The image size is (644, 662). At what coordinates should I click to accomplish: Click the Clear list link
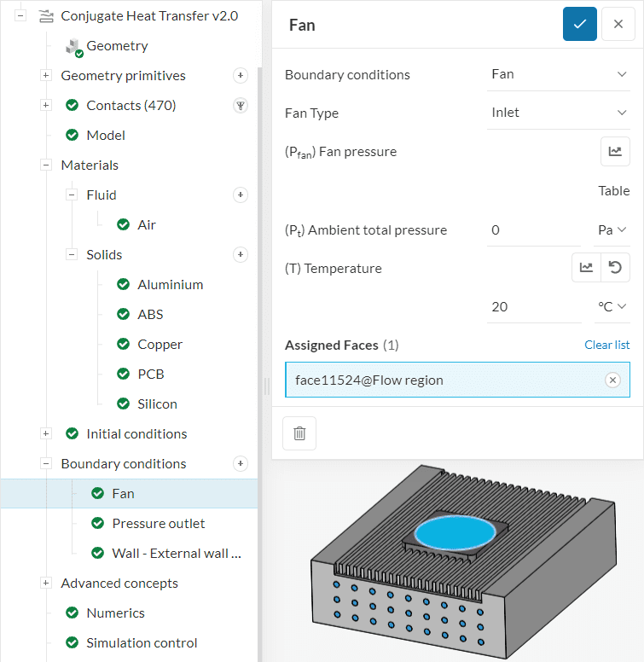pyautogui.click(x=606, y=345)
